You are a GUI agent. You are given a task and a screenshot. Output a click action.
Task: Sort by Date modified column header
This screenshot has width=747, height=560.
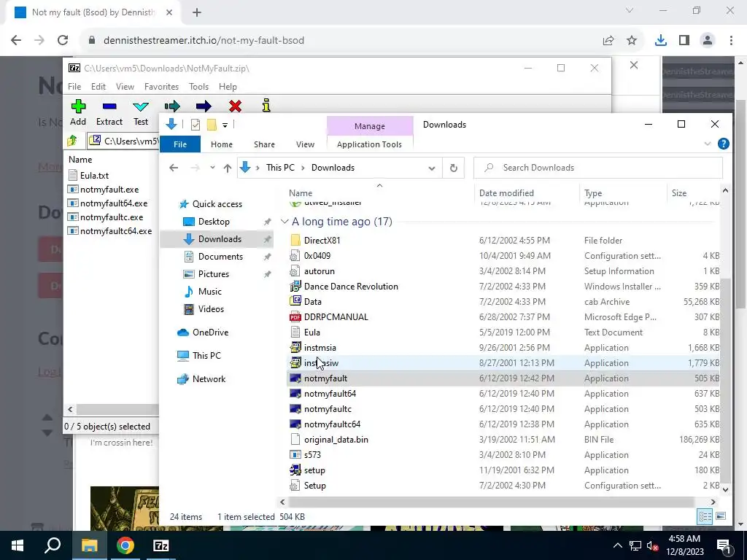pyautogui.click(x=506, y=192)
